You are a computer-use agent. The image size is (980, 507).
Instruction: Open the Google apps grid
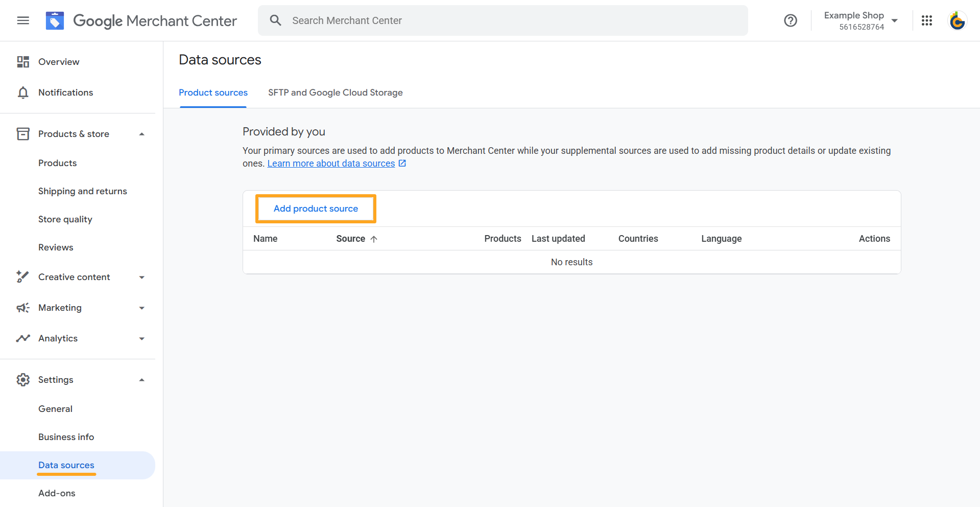coord(927,20)
